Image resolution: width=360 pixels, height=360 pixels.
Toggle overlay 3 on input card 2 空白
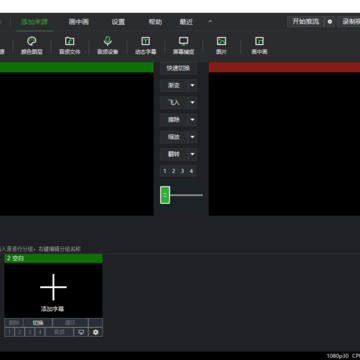[30, 332]
